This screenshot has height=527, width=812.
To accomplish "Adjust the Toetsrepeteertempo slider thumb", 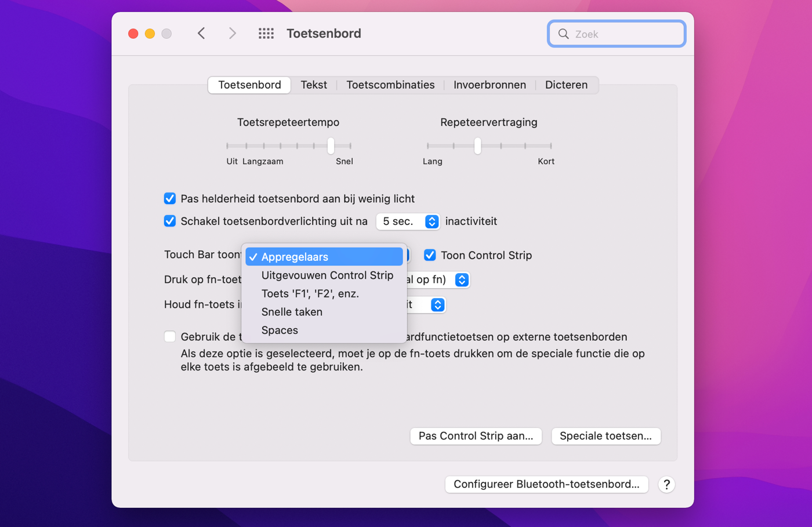I will (x=331, y=146).
